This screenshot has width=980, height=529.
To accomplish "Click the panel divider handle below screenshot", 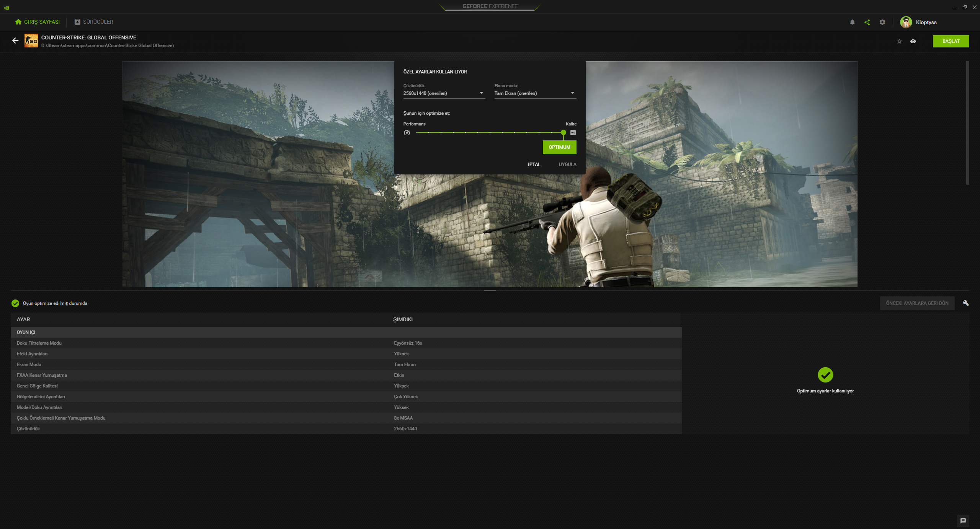I will tap(490, 291).
